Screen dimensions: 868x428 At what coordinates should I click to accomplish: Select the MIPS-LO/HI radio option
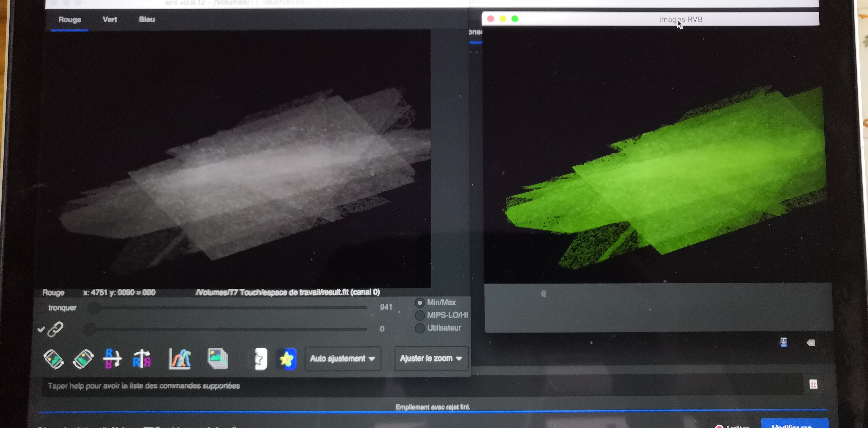tap(419, 315)
